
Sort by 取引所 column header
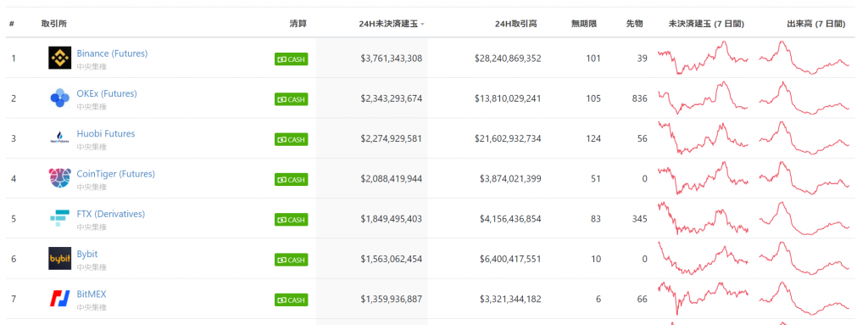pos(54,24)
